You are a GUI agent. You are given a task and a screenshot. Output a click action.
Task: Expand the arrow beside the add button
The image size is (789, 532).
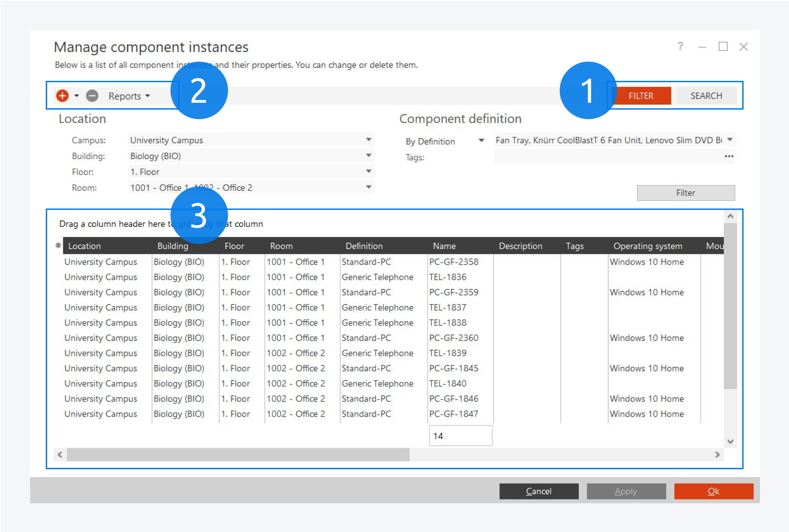click(x=77, y=96)
